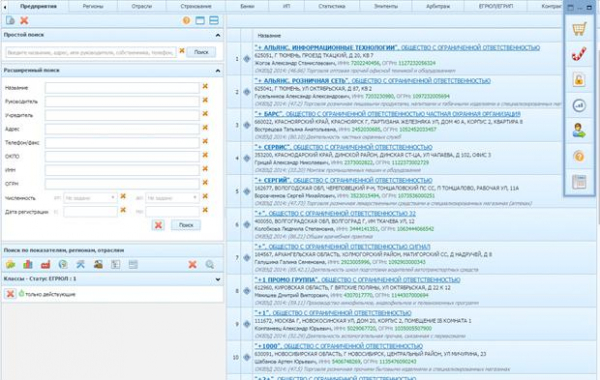Image resolution: width=600 pixels, height=380 pixels.
Task: Switch to the Банки tab
Action: (247, 6)
